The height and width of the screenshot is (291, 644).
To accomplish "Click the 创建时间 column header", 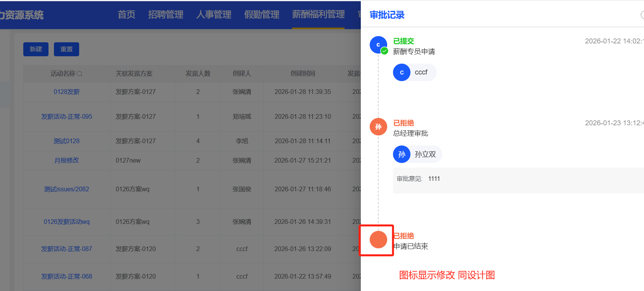I will point(303,74).
